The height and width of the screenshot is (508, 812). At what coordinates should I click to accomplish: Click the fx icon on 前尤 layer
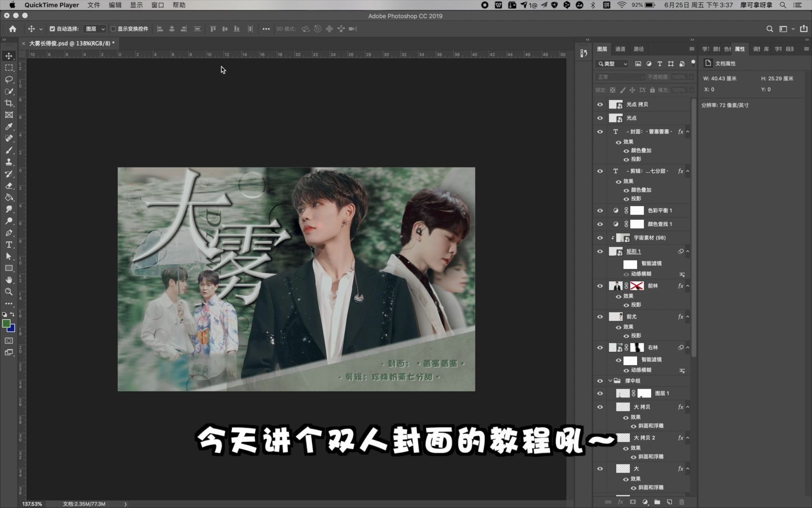point(680,317)
